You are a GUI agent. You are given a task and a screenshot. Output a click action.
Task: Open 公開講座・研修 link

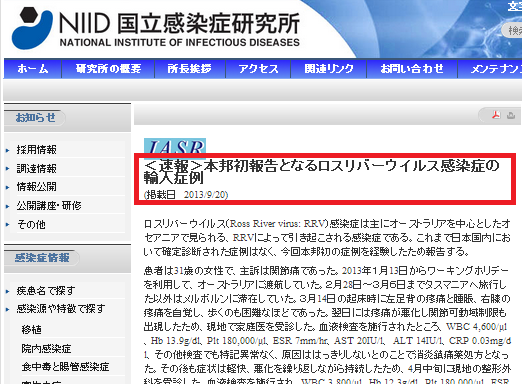49,206
